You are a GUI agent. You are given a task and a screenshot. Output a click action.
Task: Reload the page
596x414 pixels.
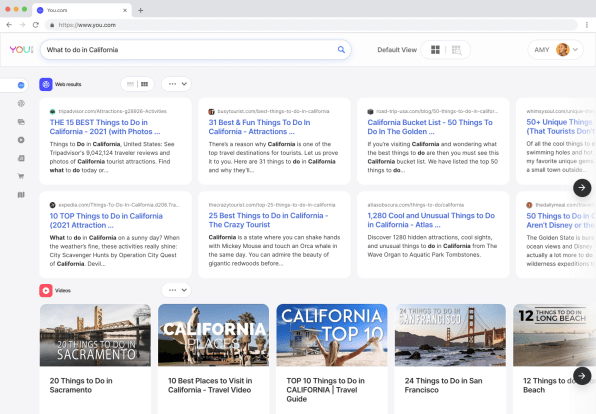(x=36, y=25)
